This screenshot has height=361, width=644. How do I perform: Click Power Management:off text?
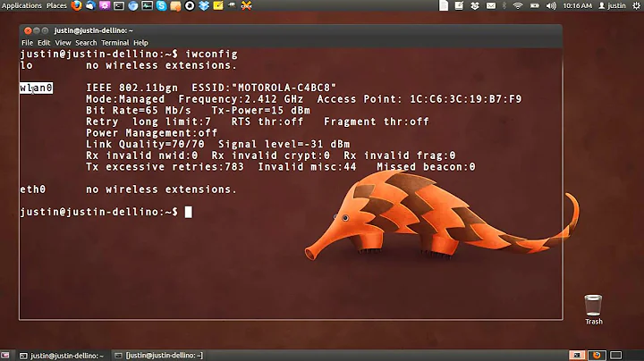tap(151, 133)
